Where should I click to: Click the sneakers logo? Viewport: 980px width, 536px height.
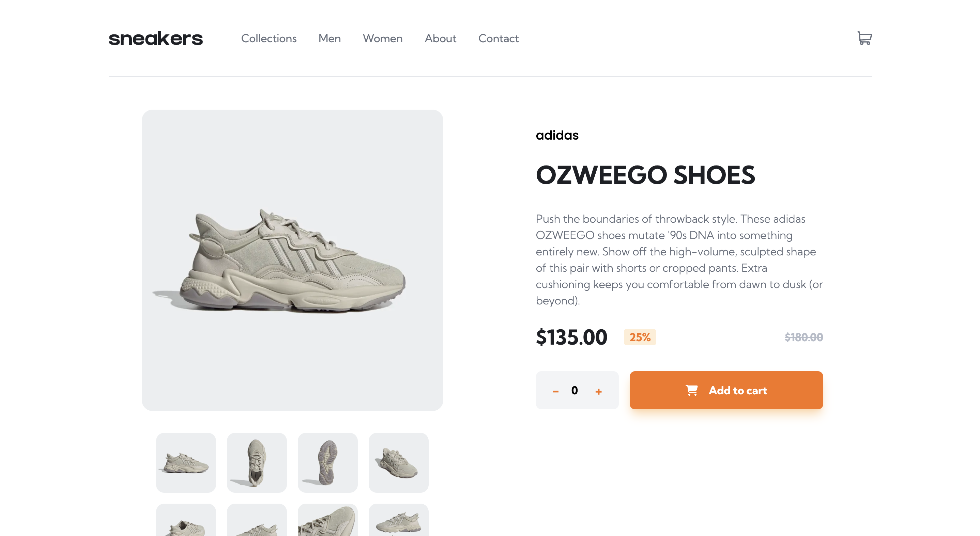pos(156,38)
